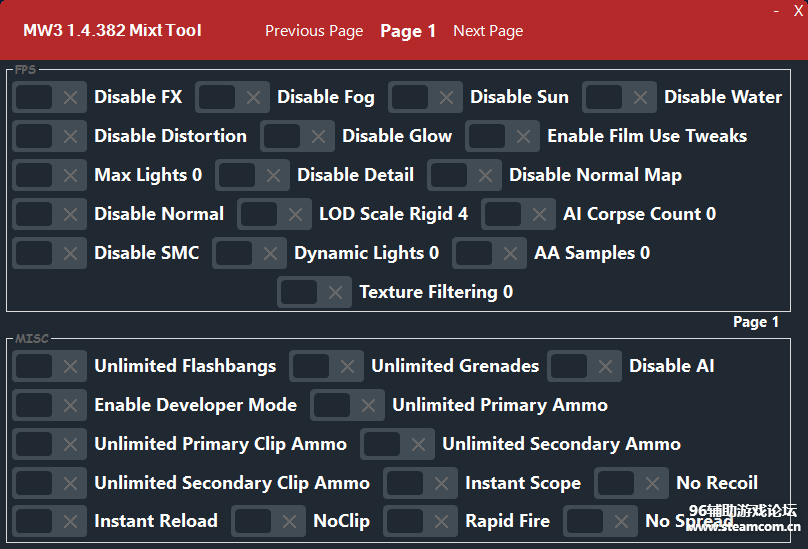Screen dimensions: 808x549
Task: Enable the Disable Fog toggle
Action: [233, 97]
